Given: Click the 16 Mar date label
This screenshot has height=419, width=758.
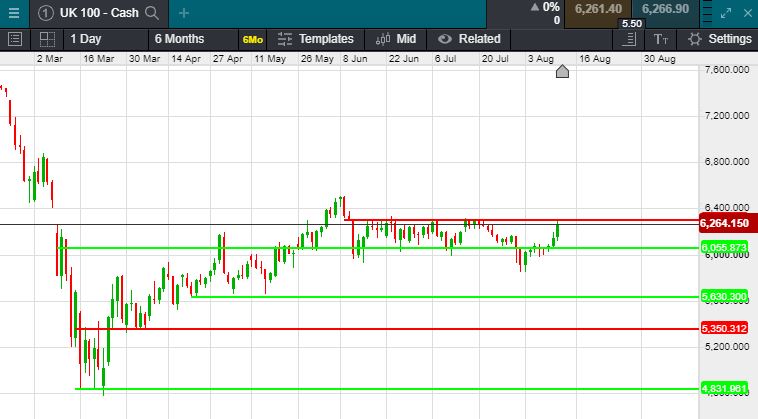Looking at the screenshot, I should coord(99,59).
